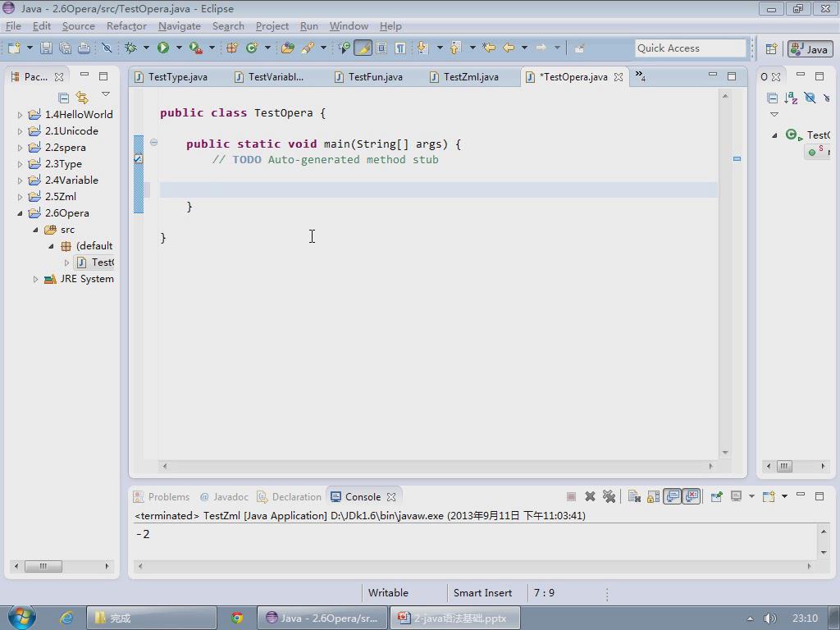Click the Outline view horizontal scrollbar thumb
Viewport: 840px width, 630px height.
tap(784, 466)
